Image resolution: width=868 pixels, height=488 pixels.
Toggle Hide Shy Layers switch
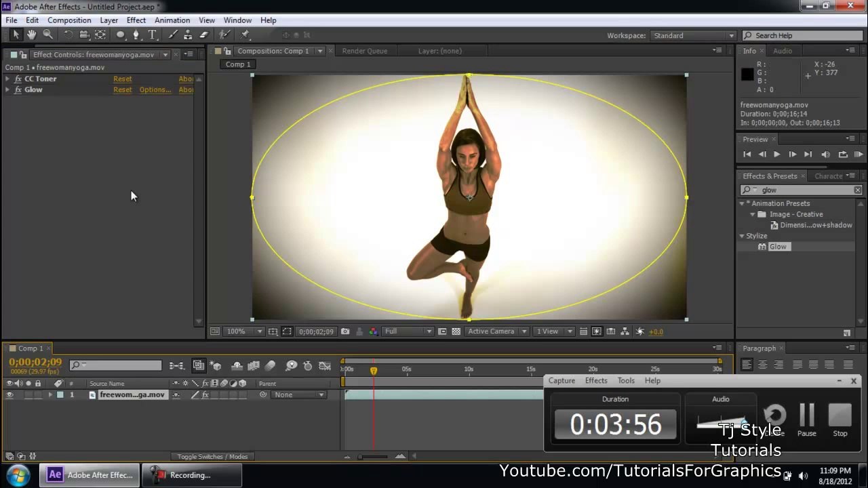click(x=237, y=366)
